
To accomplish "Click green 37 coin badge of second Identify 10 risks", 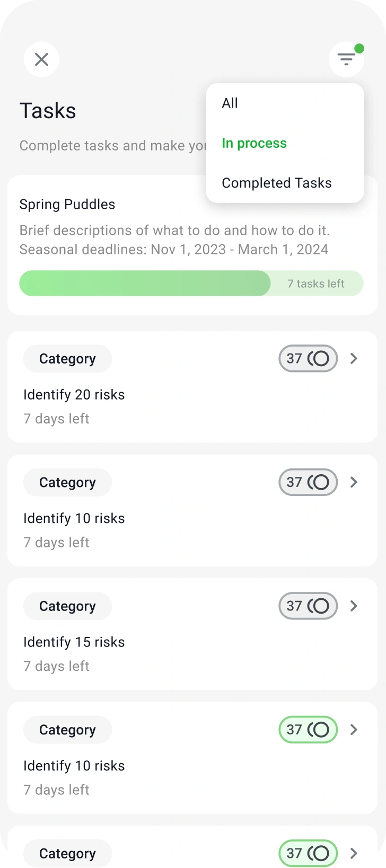I will (308, 730).
